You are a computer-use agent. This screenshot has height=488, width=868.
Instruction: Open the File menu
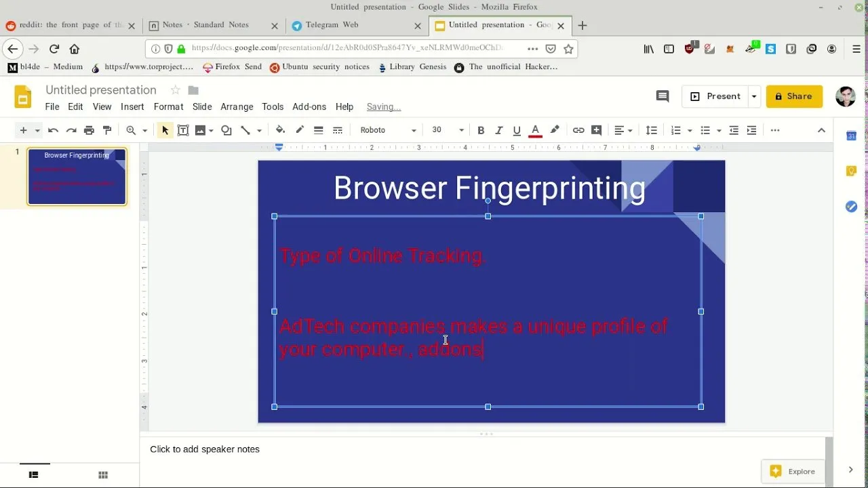tap(52, 106)
